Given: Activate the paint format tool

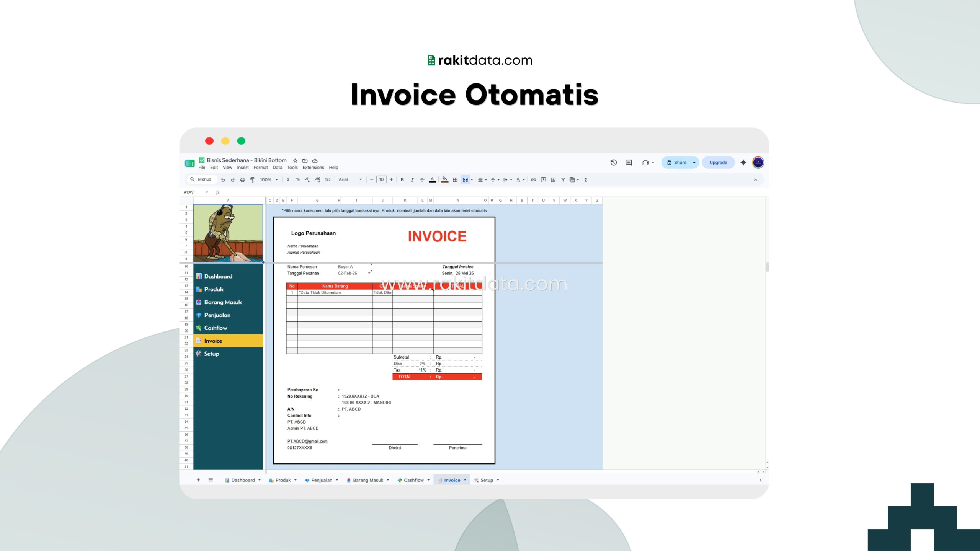Looking at the screenshot, I should (x=252, y=179).
